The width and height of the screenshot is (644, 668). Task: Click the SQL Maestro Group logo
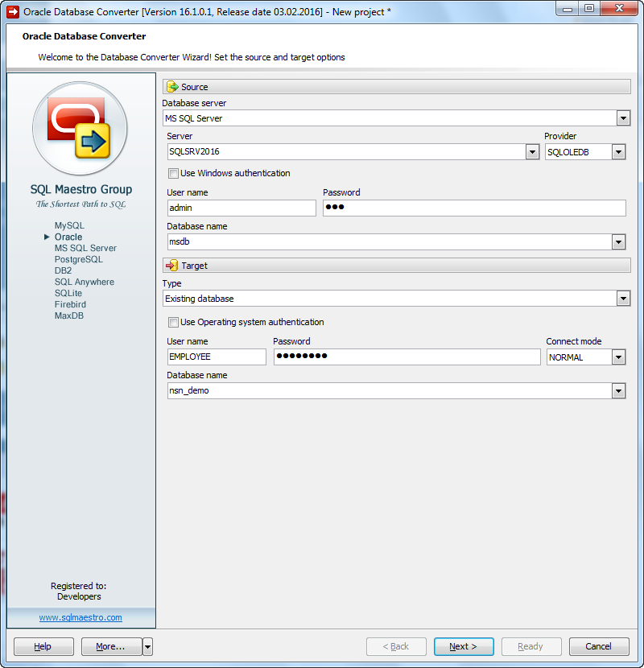pyautogui.click(x=80, y=129)
